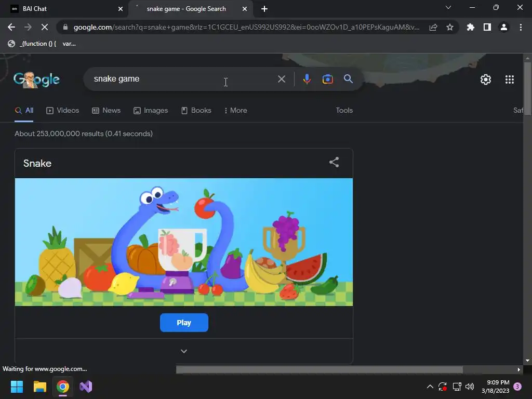Viewport: 532px width, 399px height.
Task: Switch to Images results
Action: point(151,110)
